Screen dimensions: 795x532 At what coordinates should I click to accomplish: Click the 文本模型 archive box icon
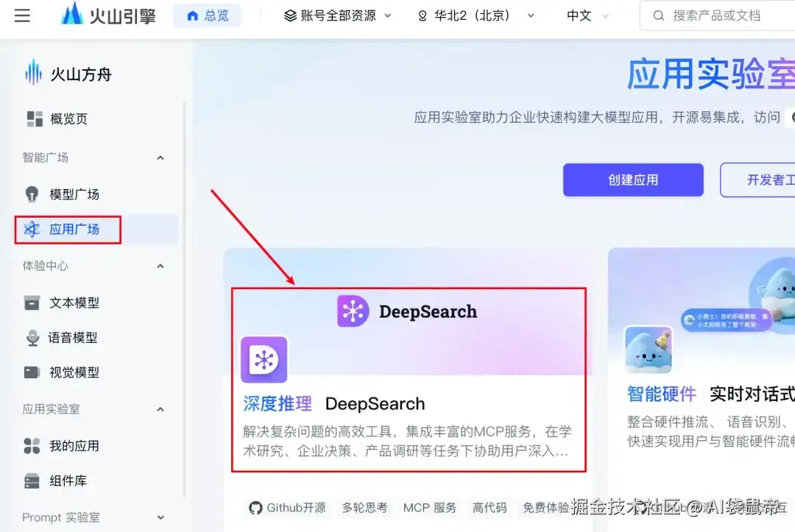32,302
